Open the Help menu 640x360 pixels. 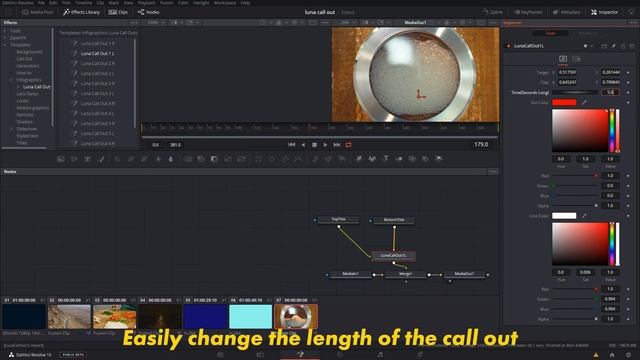(245, 3)
